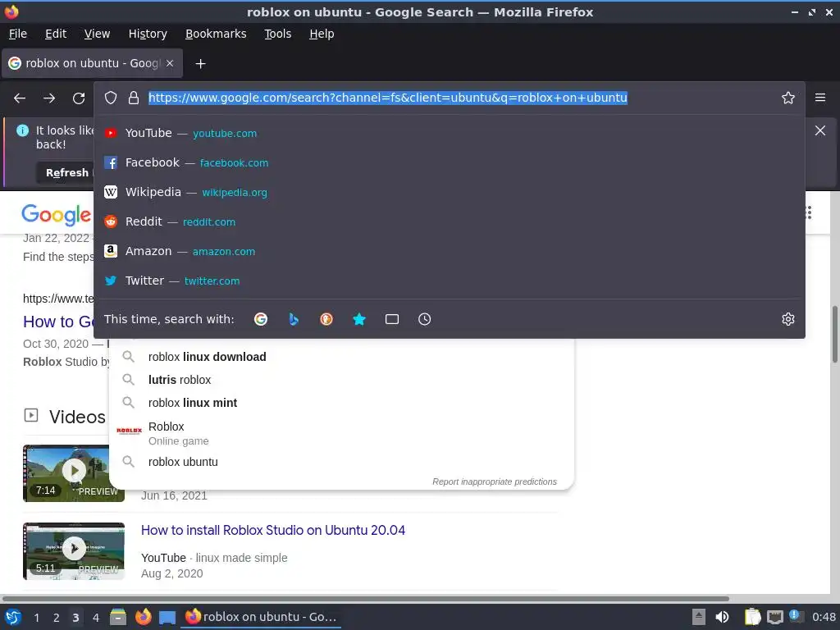840x630 pixels.
Task: Dismiss the notification bar with X
Action: (x=819, y=130)
